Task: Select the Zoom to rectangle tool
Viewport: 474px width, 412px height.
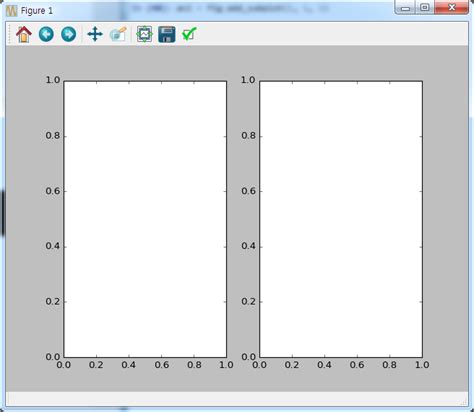Action: point(118,34)
